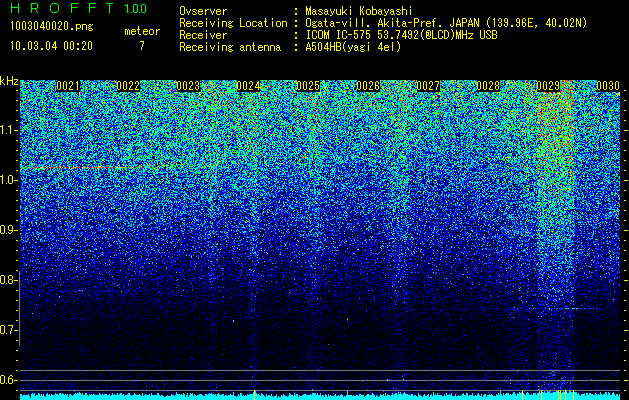
Task: Select the Ogata-vill. Akita-Pref. JAPAN location text
Action: pos(446,23)
